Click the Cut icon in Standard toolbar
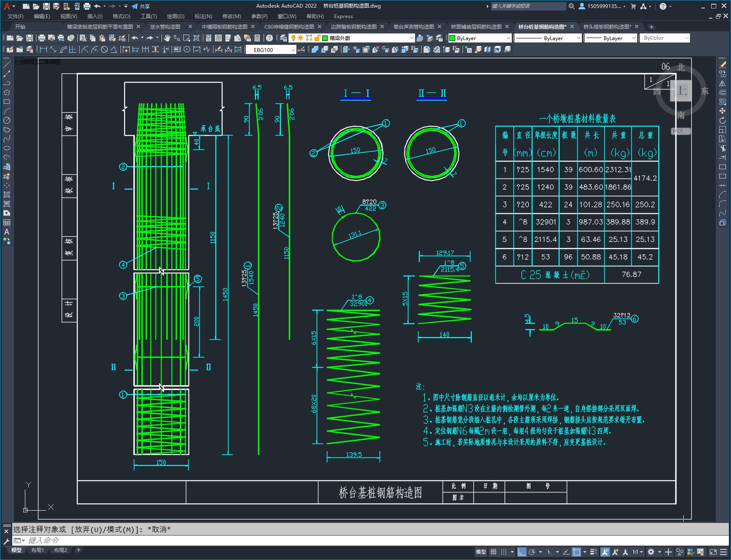The height and width of the screenshot is (560, 731). [84, 38]
